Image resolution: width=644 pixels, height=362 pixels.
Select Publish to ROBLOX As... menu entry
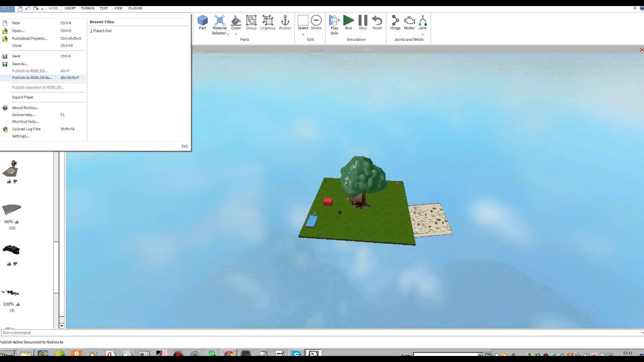coord(43,78)
